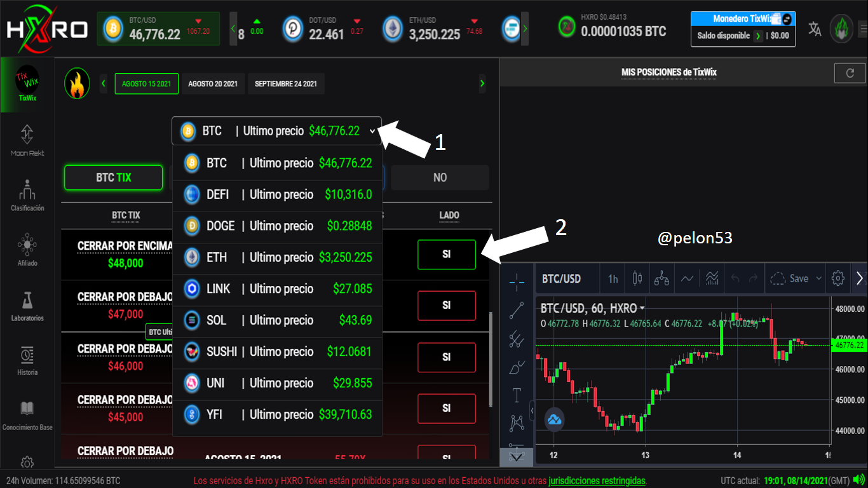The height and width of the screenshot is (488, 868).
Task: Save the chart layout
Action: coord(790,278)
